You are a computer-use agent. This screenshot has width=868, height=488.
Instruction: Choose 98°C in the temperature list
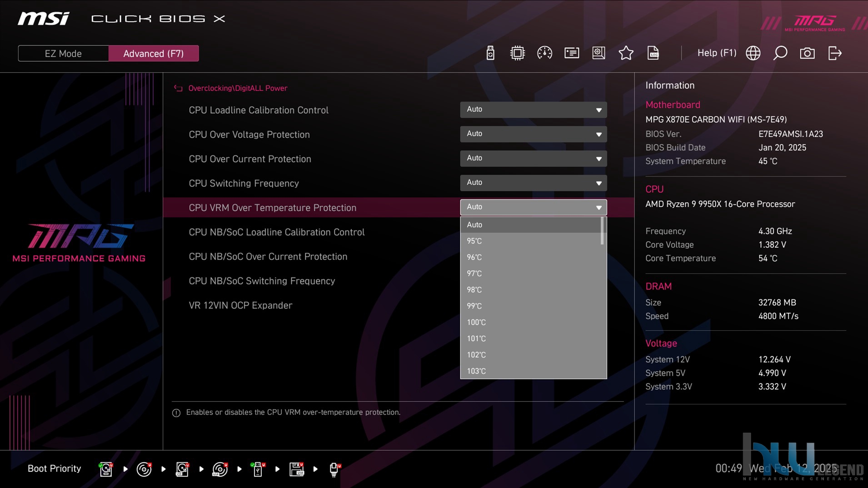[x=530, y=290]
